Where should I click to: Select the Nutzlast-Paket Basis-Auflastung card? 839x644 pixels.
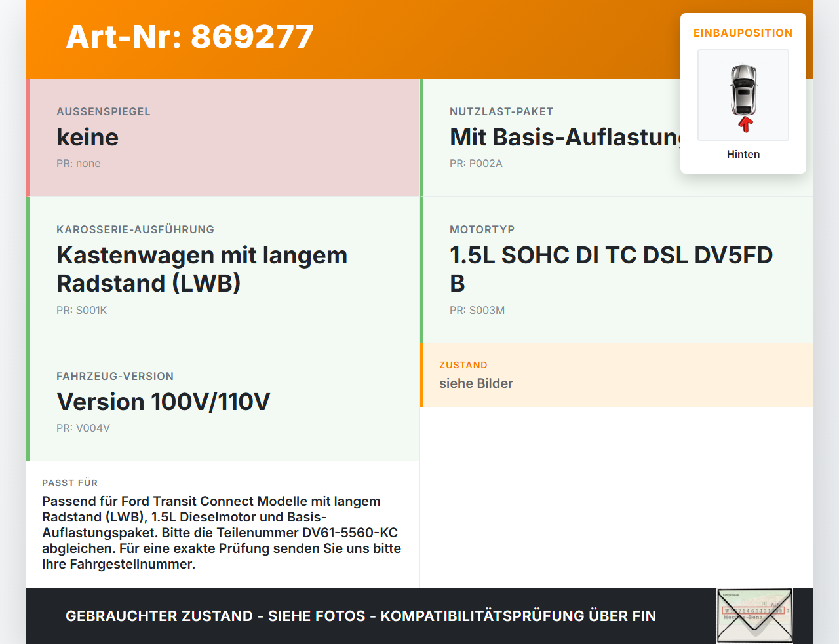(616, 138)
